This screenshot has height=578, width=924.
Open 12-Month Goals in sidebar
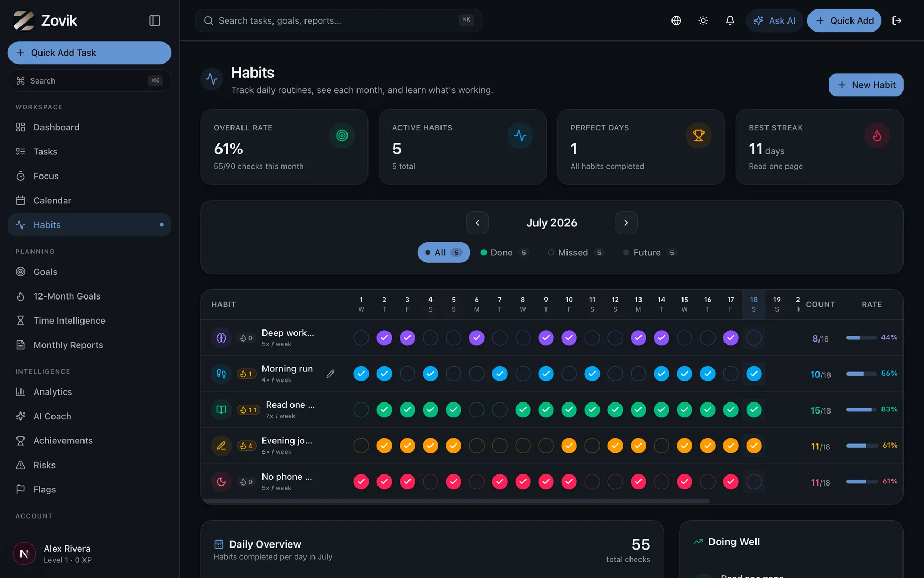click(x=89, y=296)
